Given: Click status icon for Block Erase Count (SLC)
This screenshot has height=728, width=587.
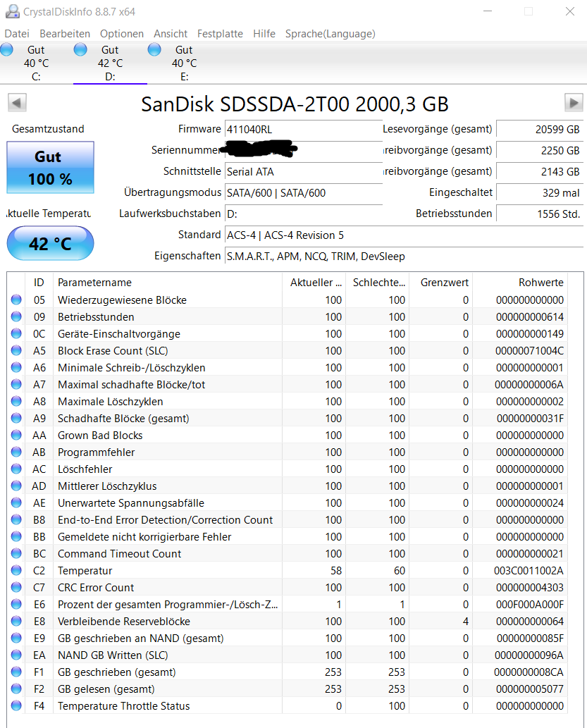Looking at the screenshot, I should 16,350.
